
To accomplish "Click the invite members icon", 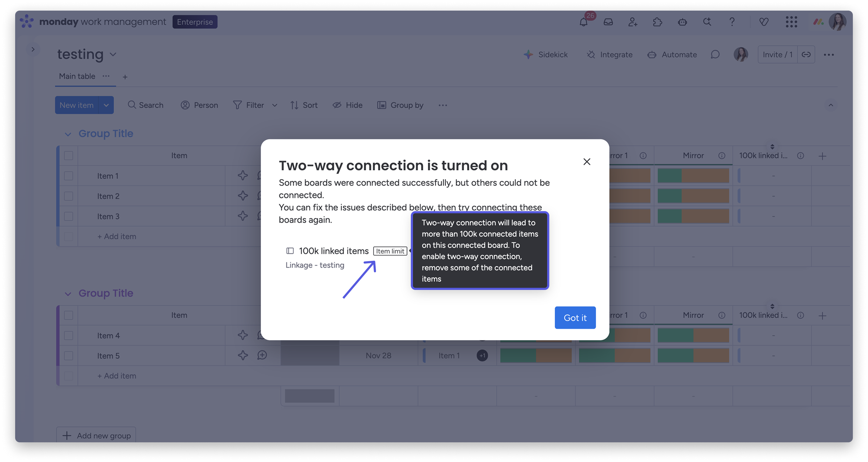I will coord(633,22).
